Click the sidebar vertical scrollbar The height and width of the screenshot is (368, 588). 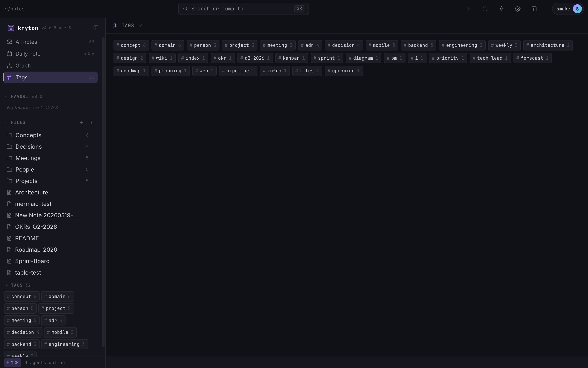point(103,192)
